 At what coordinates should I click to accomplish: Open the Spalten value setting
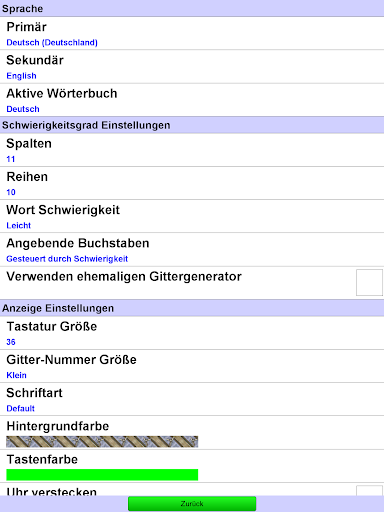tap(192, 150)
